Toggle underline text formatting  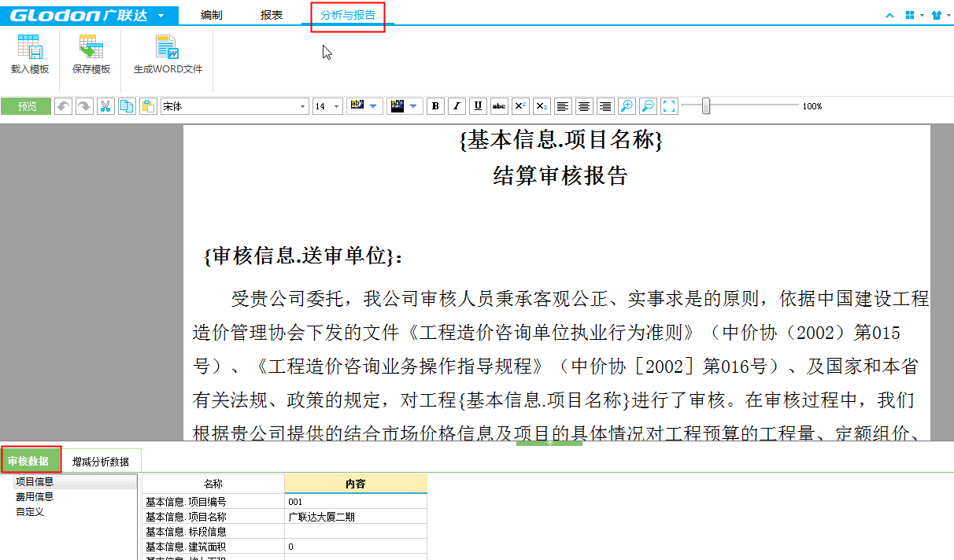(478, 106)
